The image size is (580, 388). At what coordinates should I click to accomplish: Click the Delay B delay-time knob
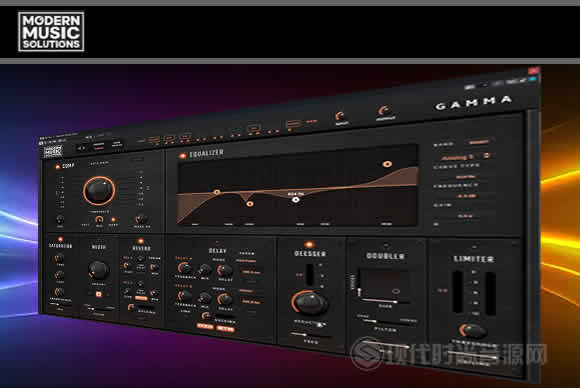pyautogui.click(x=225, y=299)
